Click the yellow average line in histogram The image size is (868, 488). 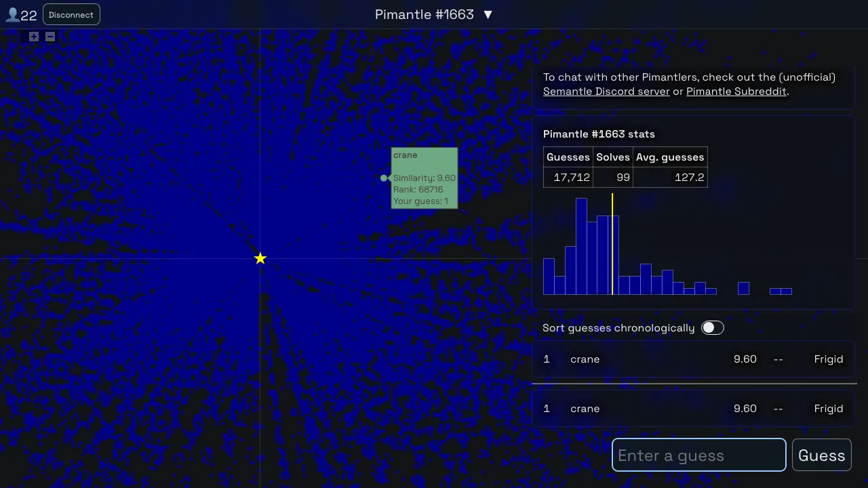click(612, 244)
